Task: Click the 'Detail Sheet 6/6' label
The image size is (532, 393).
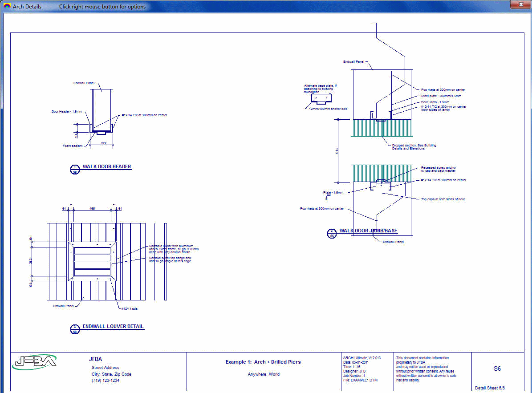Action: [490, 388]
